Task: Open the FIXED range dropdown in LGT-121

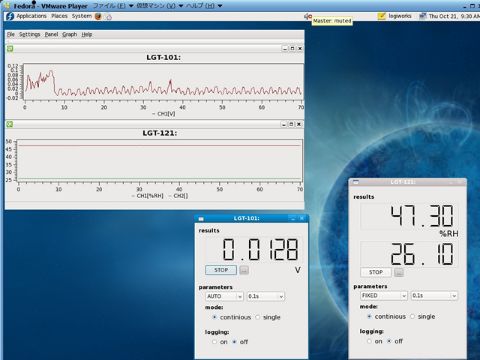Action: point(384,296)
